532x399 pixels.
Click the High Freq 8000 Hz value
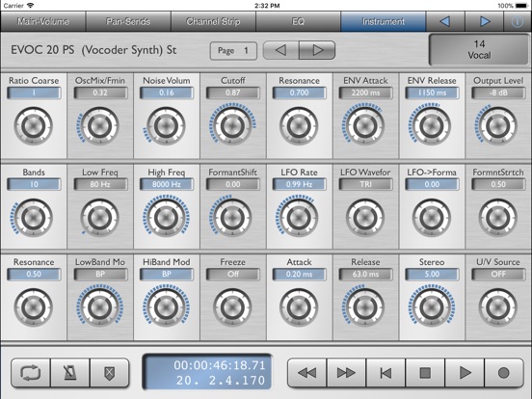point(166,184)
